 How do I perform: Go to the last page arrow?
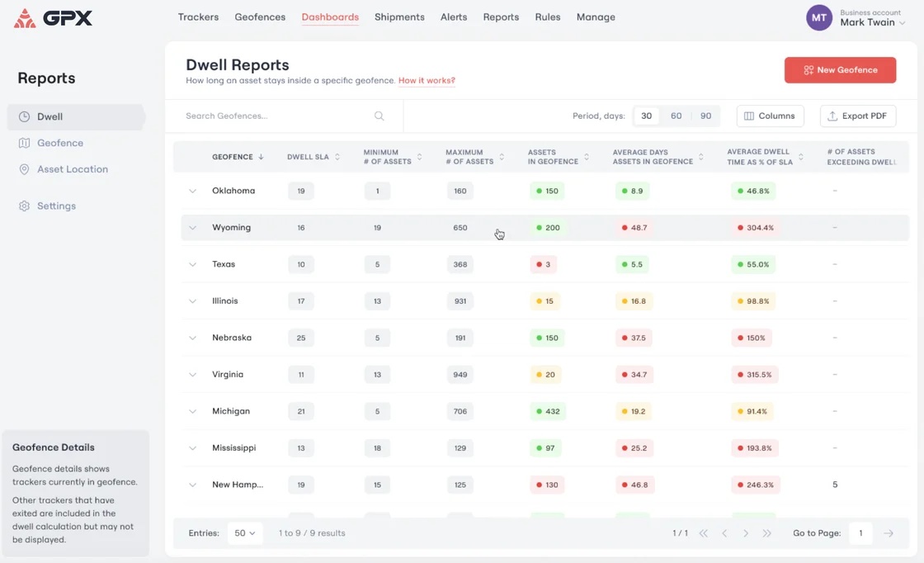[767, 533]
